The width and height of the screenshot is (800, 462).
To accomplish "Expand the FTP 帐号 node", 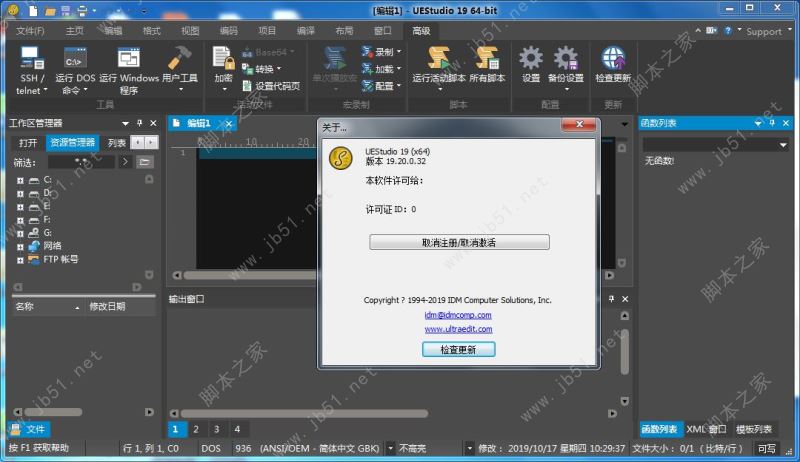I will pyautogui.click(x=20, y=260).
